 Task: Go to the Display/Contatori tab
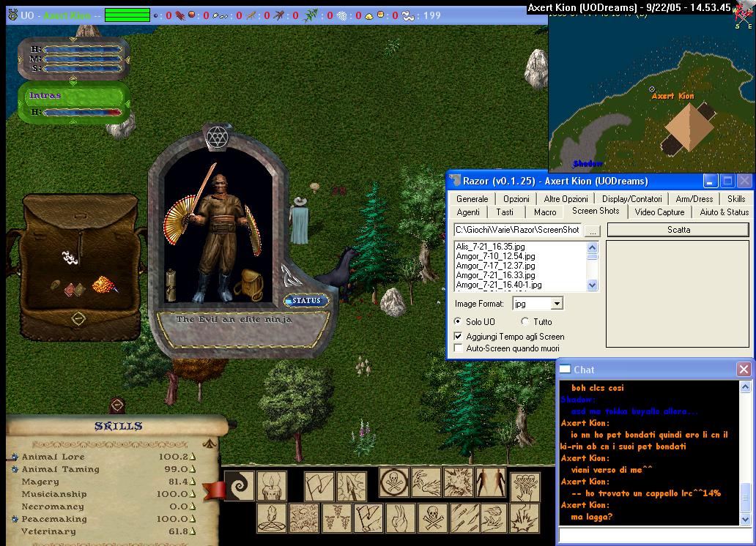[631, 198]
